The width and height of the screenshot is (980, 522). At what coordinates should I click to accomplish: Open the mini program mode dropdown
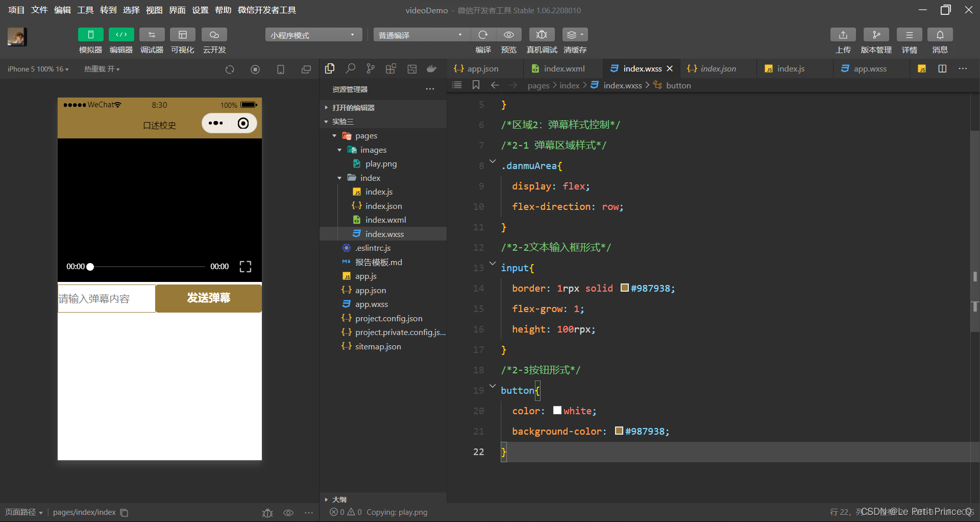(x=313, y=35)
